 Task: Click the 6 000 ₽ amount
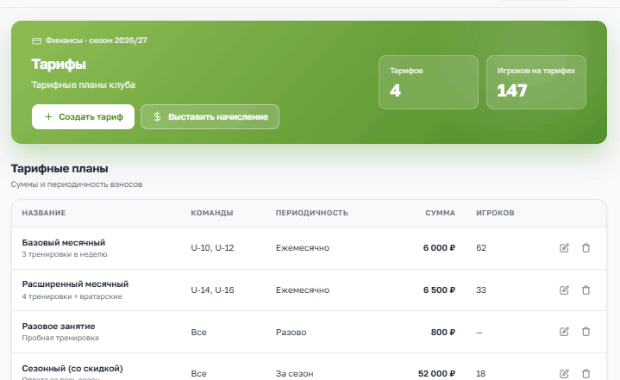(439, 248)
